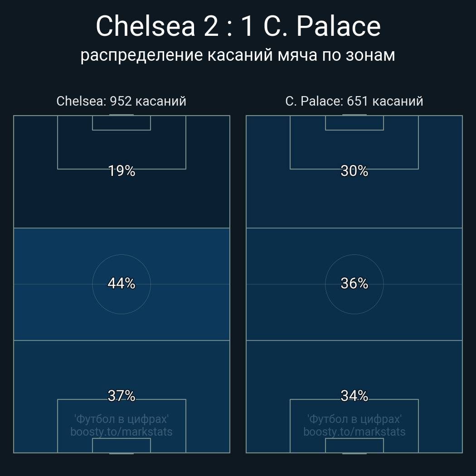This screenshot has height=476, width=476.
Task: Click Chelsea's 44% middle zone label
Action: point(121,283)
